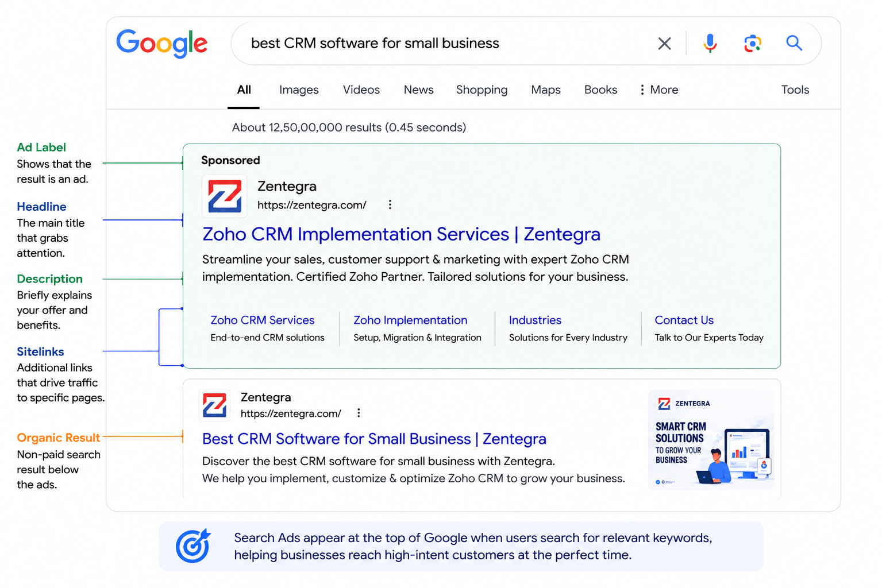Click the 'Talk to Our Experts Today' text

(x=709, y=338)
